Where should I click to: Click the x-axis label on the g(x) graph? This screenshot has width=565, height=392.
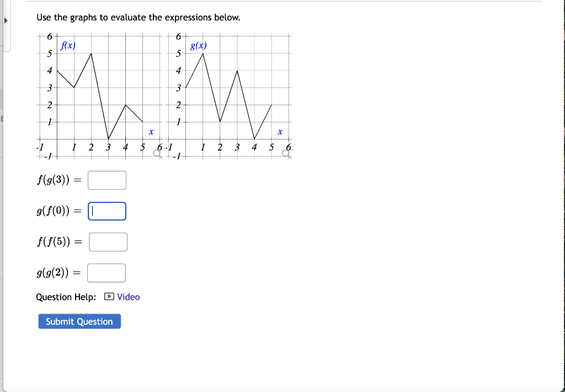[279, 131]
